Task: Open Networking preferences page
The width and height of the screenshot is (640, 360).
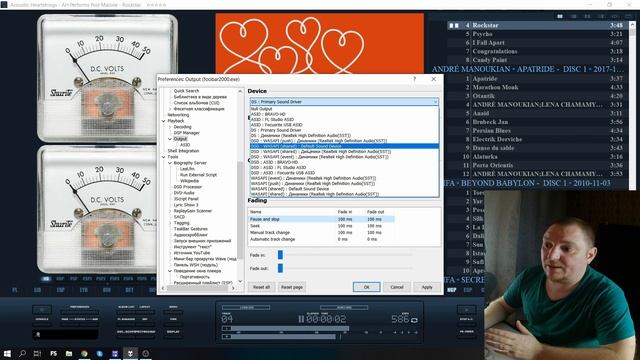Action: point(178,115)
